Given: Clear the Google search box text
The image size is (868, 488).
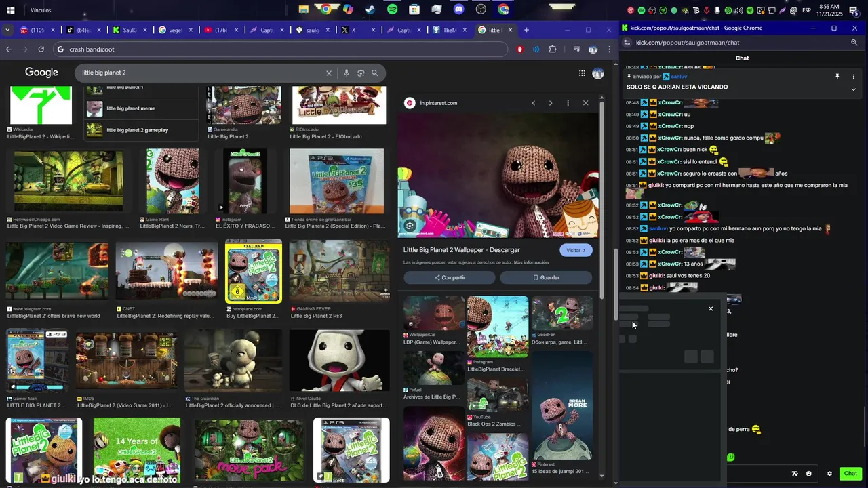Looking at the screenshot, I should click(x=329, y=73).
